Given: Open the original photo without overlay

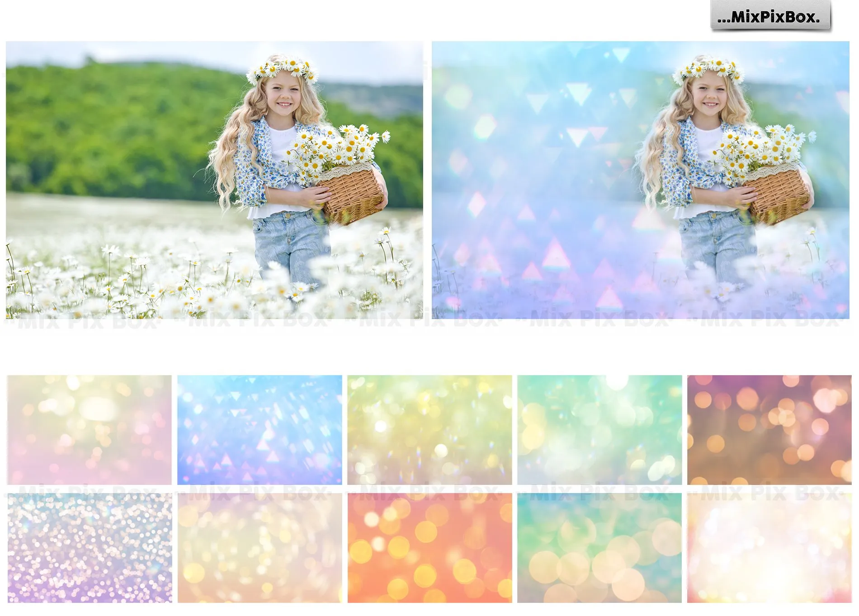Looking at the screenshot, I should click(214, 180).
